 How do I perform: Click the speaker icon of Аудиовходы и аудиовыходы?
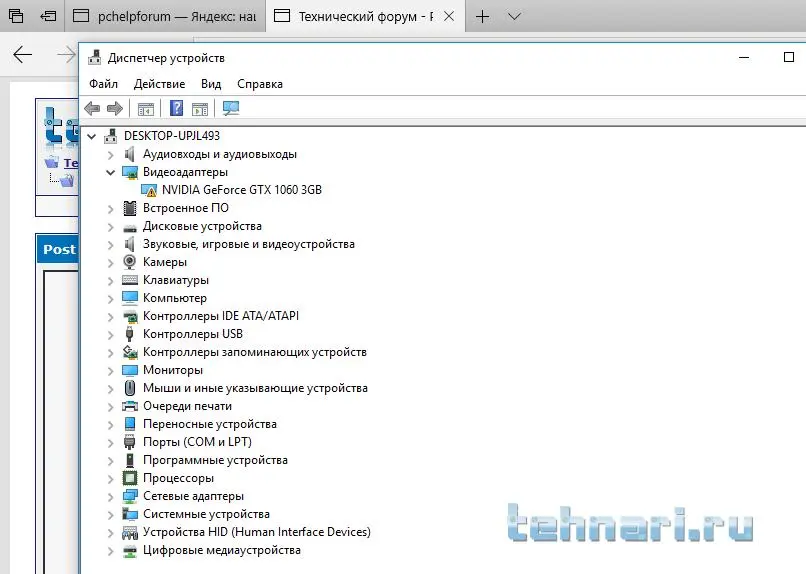tap(130, 154)
